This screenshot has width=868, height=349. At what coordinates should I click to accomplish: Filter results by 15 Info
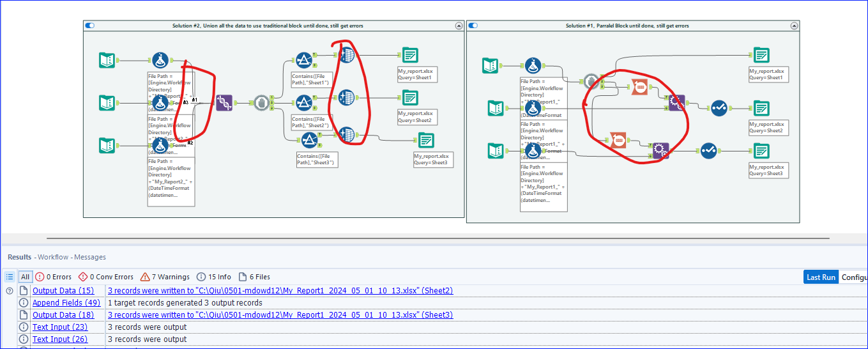[214, 277]
